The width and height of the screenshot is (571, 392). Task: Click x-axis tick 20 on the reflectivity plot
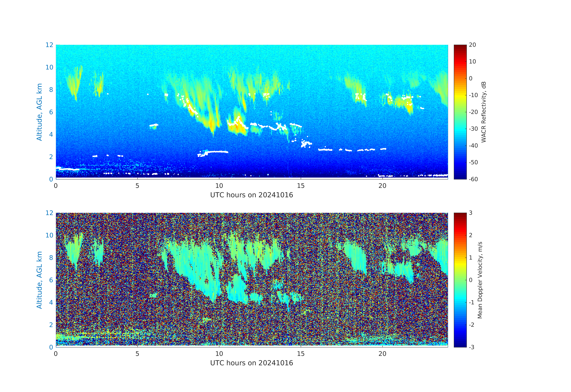[x=382, y=186]
